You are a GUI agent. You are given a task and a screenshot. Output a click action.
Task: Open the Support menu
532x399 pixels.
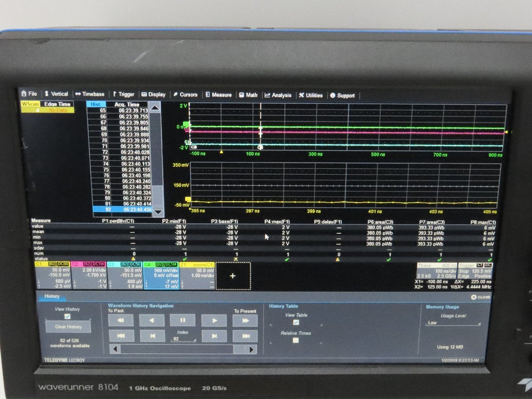click(342, 95)
